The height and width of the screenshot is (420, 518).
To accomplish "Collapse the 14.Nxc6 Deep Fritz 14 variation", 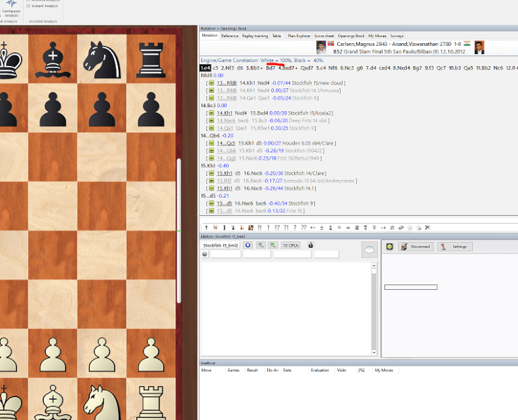I will point(211,121).
